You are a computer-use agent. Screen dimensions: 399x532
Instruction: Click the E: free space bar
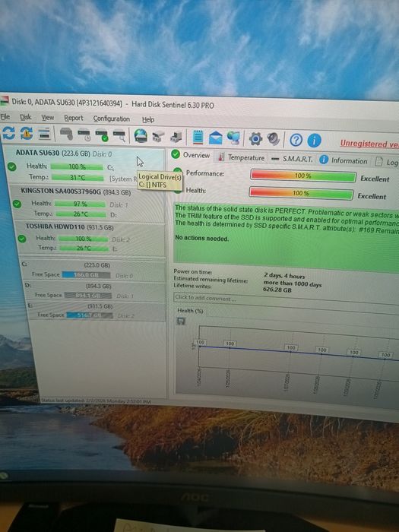tap(90, 315)
